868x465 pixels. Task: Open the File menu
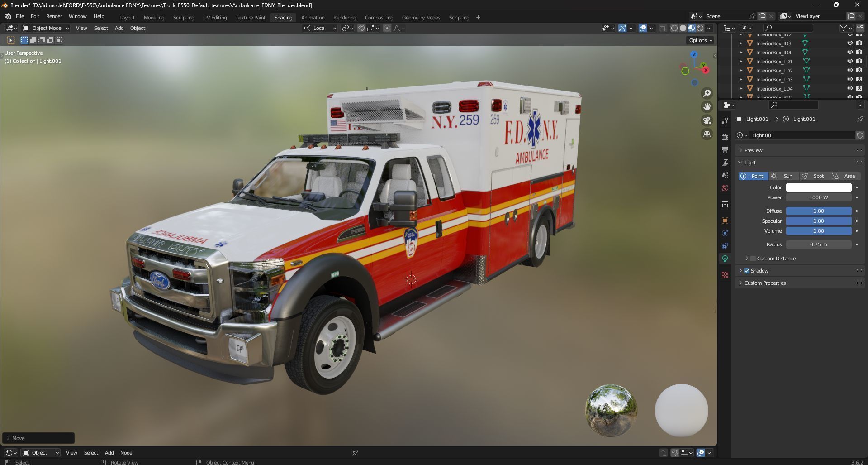(x=20, y=16)
